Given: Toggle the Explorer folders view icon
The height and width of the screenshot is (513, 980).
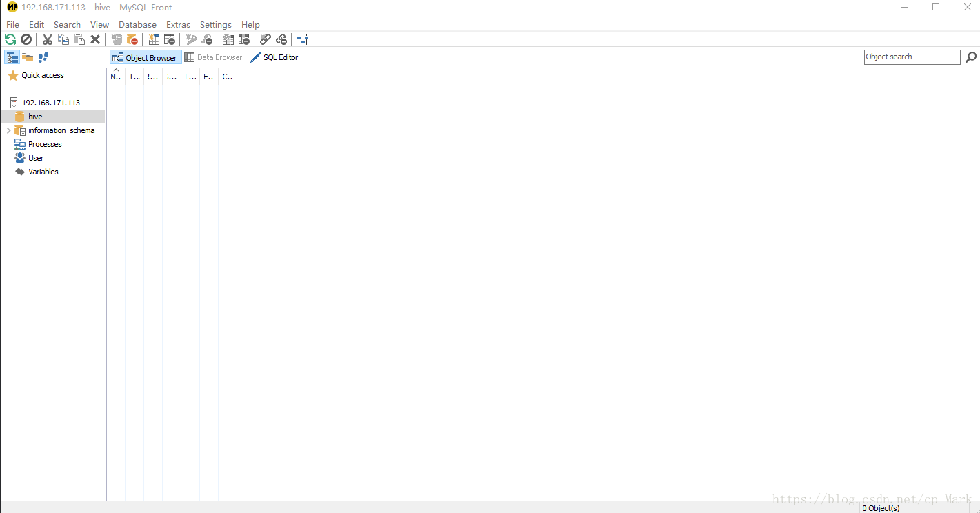Looking at the screenshot, I should pyautogui.click(x=28, y=57).
